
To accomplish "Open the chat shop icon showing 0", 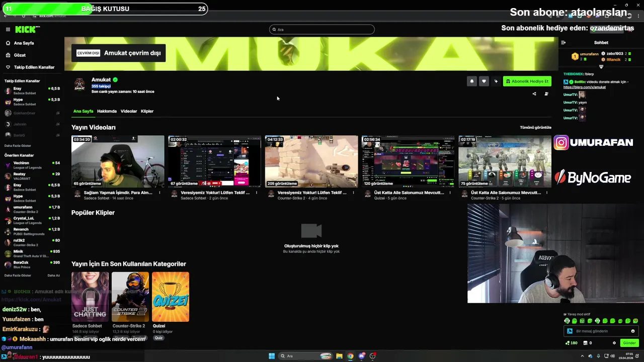I will click(x=587, y=343).
